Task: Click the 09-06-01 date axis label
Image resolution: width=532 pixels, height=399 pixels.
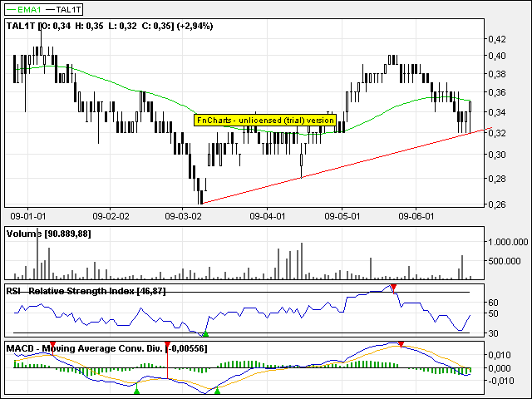Action: 416,216
